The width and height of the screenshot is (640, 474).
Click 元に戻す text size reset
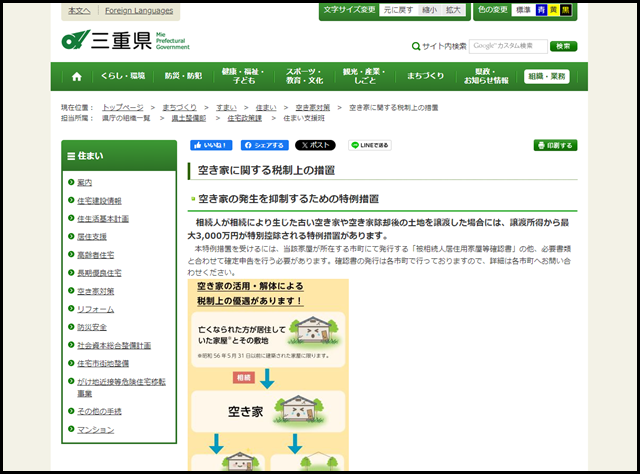(398, 10)
